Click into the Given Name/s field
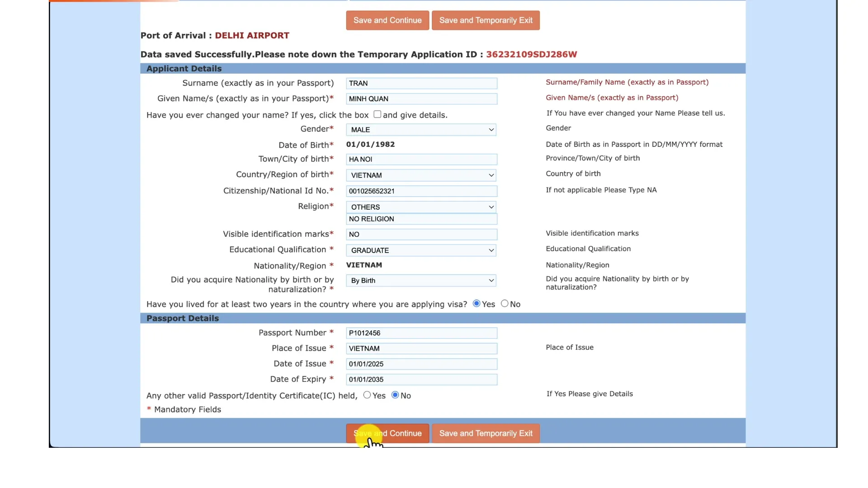The image size is (868, 488). pos(421,99)
